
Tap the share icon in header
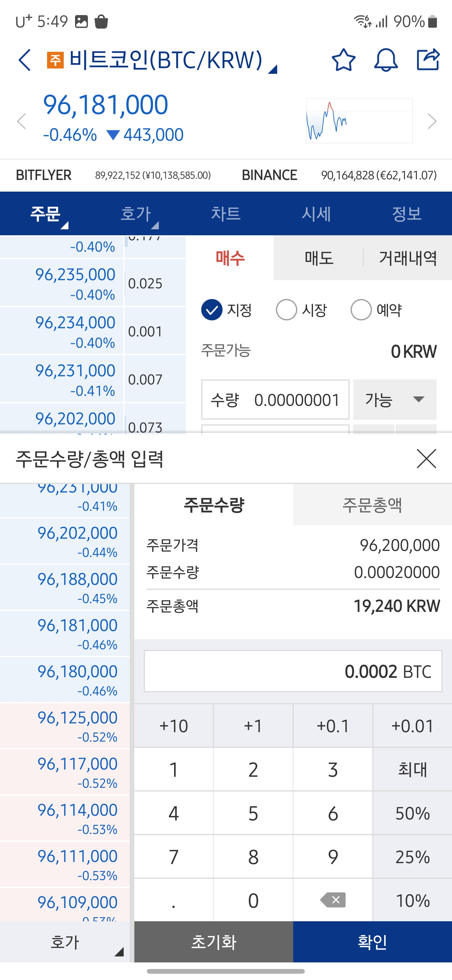click(428, 59)
